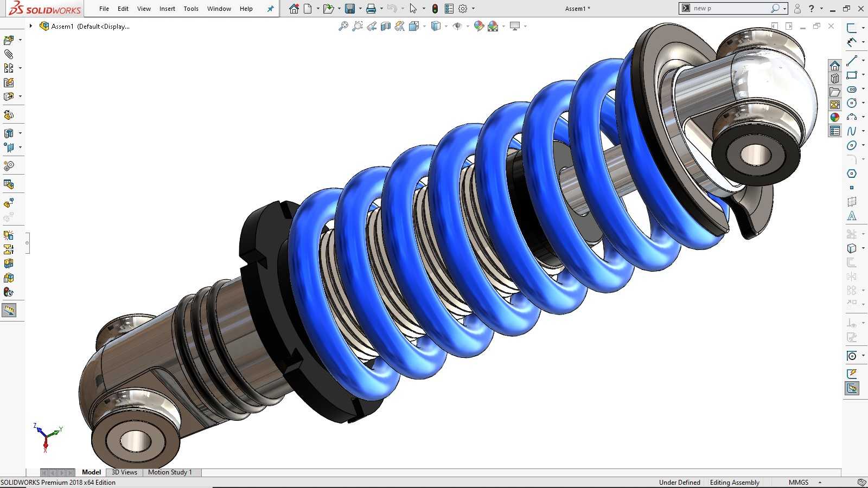This screenshot has width=868, height=488.
Task: Click Editing Assembly status text
Action: pos(735,483)
